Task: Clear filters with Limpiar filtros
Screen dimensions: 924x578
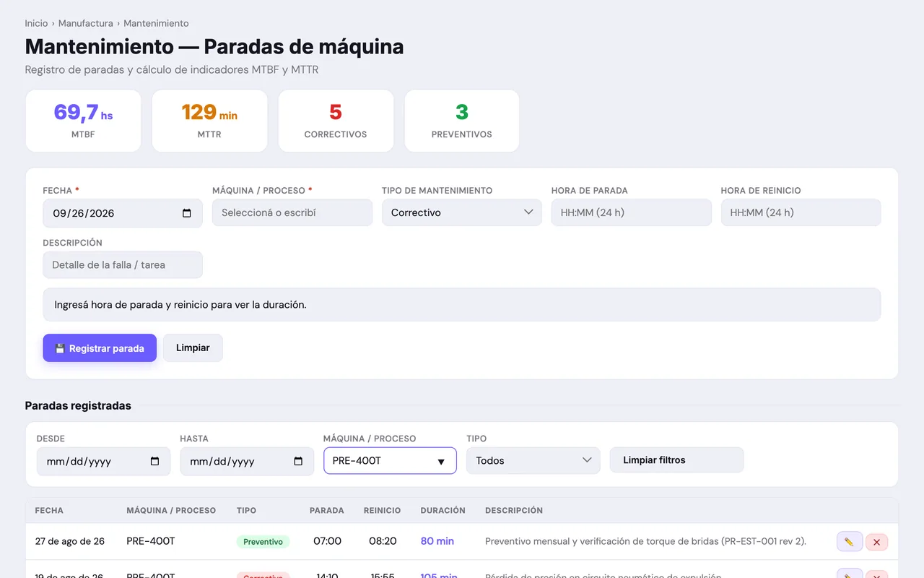Action: (676, 460)
